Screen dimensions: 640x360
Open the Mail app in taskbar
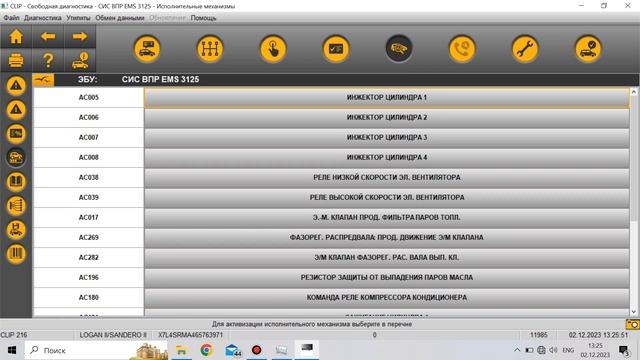pos(232,350)
